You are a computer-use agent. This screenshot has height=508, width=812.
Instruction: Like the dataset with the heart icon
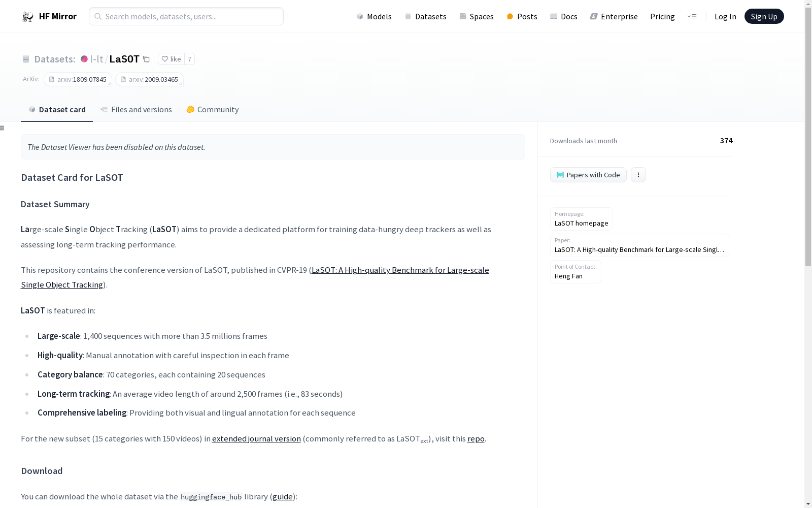click(x=165, y=59)
